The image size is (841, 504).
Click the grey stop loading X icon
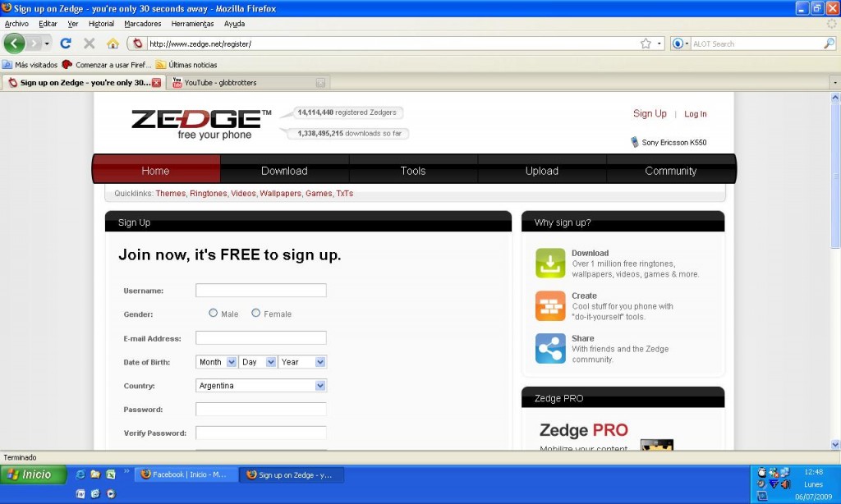89,44
